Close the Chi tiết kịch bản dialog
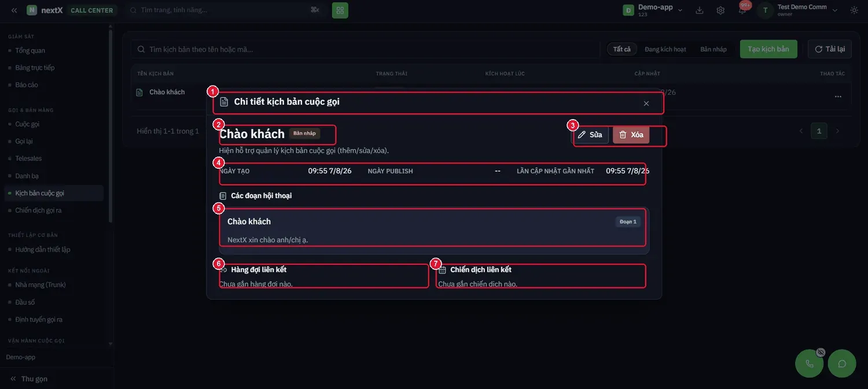 point(646,103)
